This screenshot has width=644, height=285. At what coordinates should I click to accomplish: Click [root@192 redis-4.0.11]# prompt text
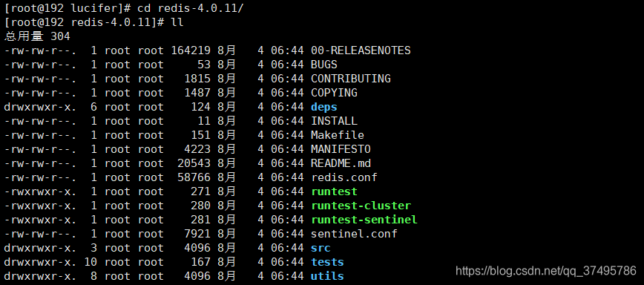click(x=84, y=22)
